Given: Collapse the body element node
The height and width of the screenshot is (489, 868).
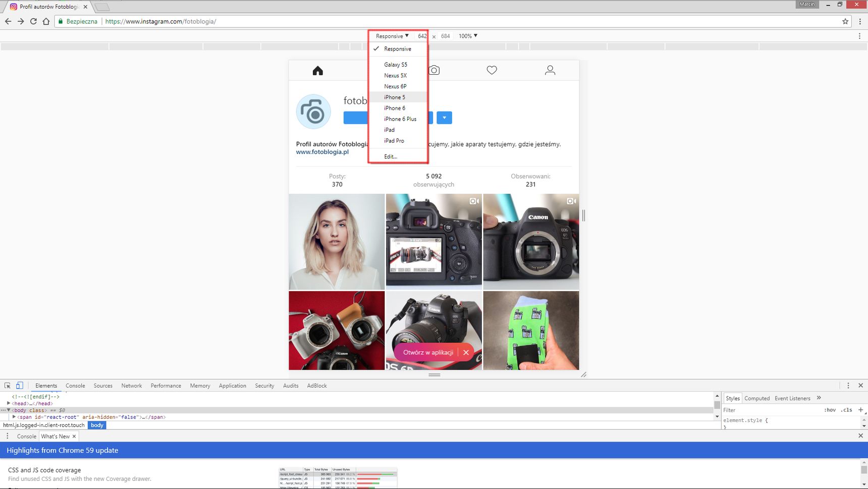Looking at the screenshot, I should point(9,410).
